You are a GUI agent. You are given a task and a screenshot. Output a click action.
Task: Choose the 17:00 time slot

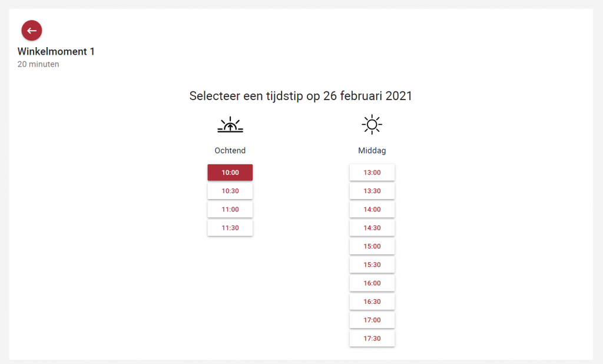tap(372, 320)
